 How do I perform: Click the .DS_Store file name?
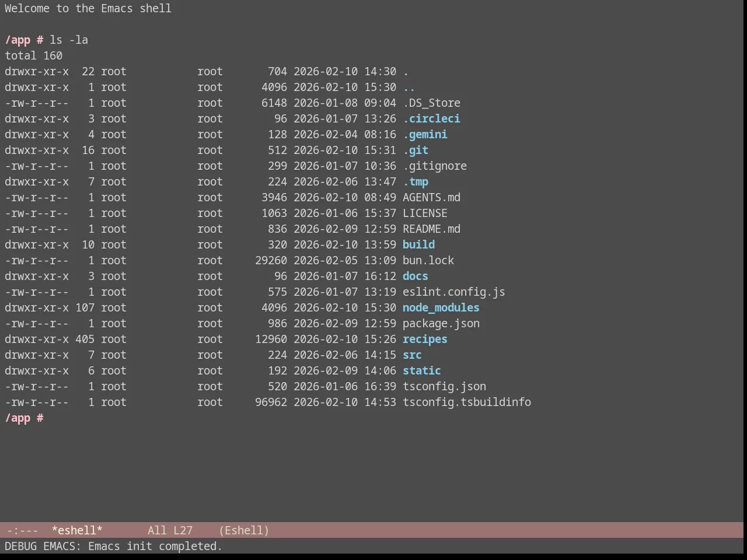tap(431, 103)
